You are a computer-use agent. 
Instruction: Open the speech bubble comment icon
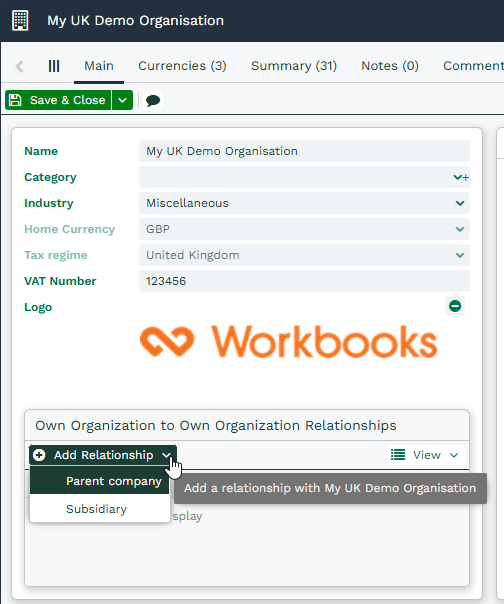coord(153,101)
